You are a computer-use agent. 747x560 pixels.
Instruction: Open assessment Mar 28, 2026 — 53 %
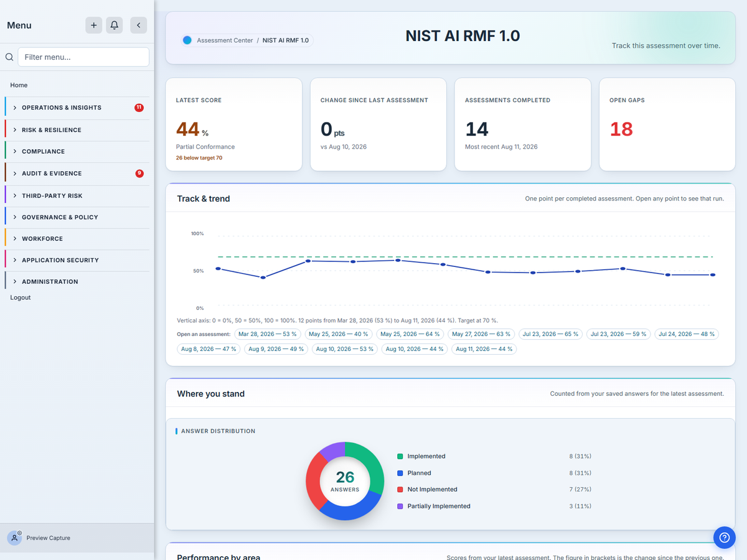tap(268, 334)
